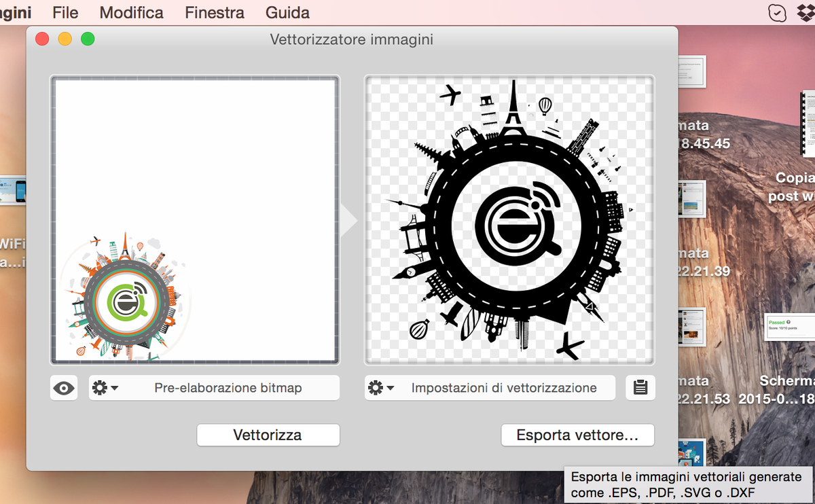Screen dimensions: 815x504
Task: Open the File menu
Action: click(65, 12)
